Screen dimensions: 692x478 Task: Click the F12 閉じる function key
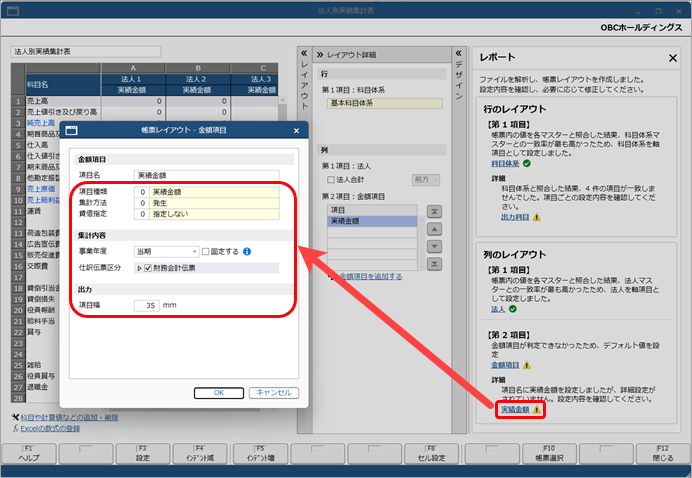coord(663,454)
